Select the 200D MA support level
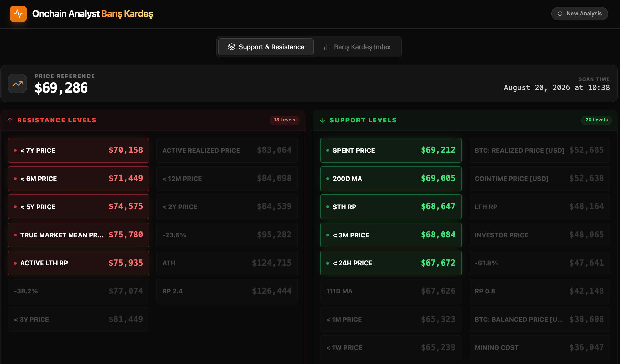This screenshot has height=364, width=620. pyautogui.click(x=391, y=179)
